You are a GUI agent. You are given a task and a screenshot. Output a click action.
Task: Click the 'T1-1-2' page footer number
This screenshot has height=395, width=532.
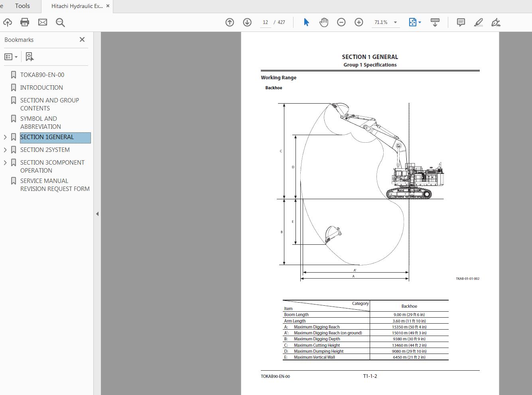coord(370,376)
